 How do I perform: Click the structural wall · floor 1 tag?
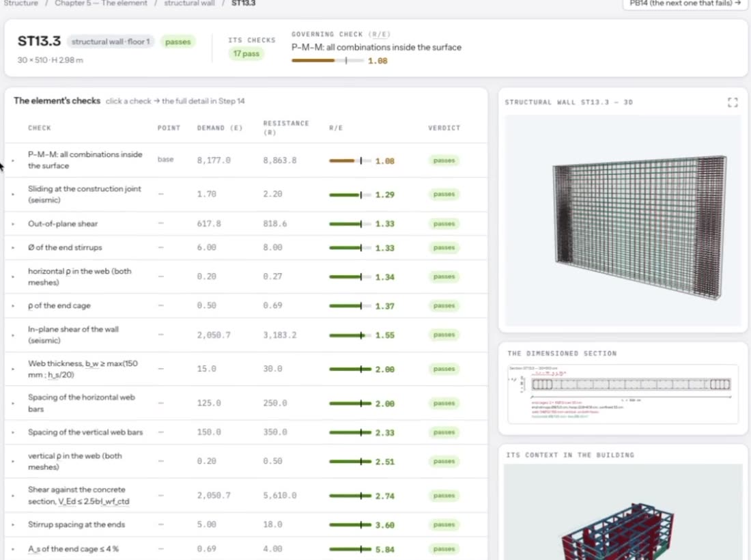click(111, 42)
